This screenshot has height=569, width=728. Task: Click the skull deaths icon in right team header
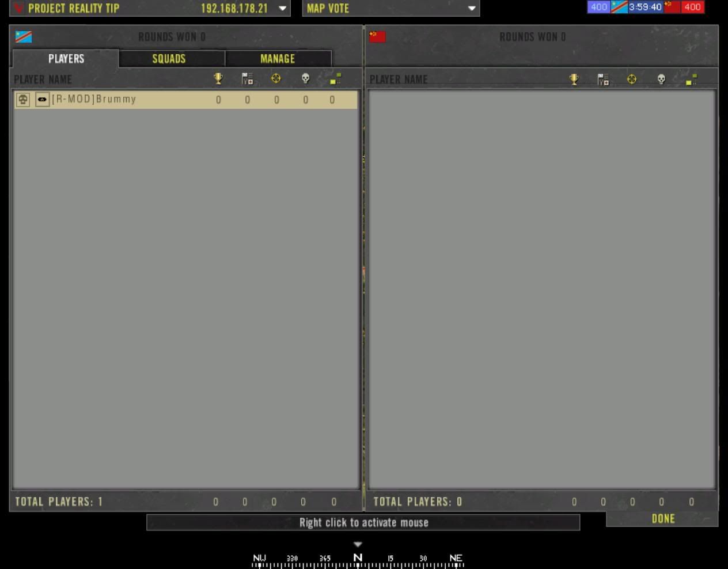point(661,79)
